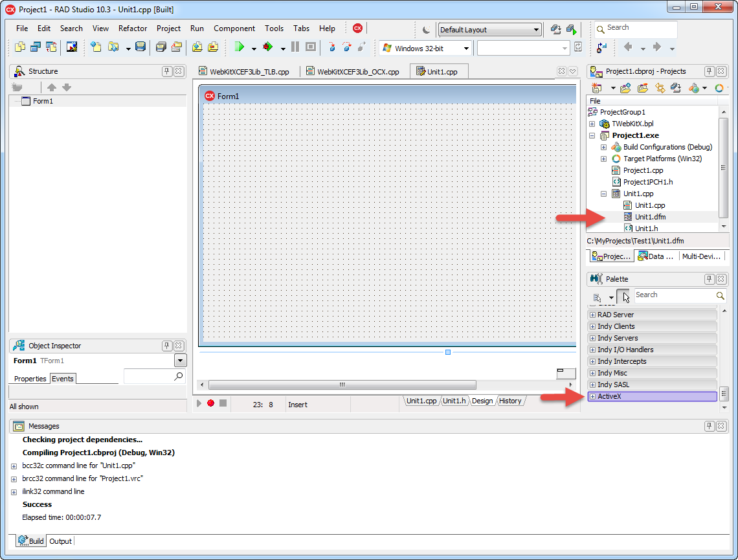Image resolution: width=738 pixels, height=560 pixels.
Task: Click the Forward navigation arrow
Action: (657, 47)
